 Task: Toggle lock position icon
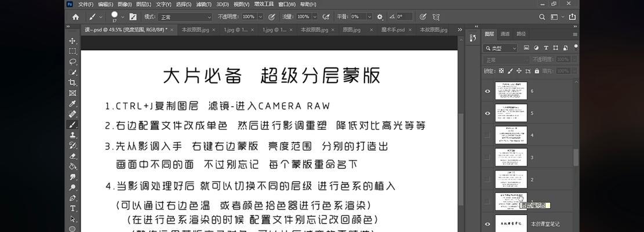point(519,71)
